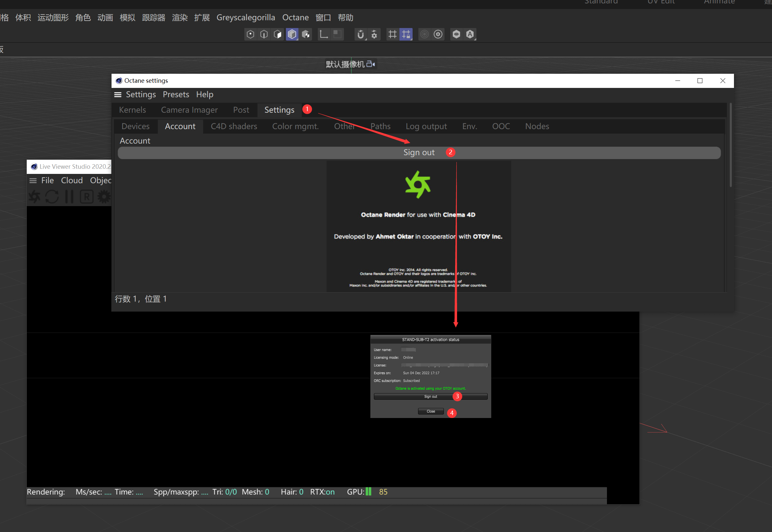Screen dimensions: 772x532
Task: Click the wide Sign out button under Account
Action: tap(419, 153)
